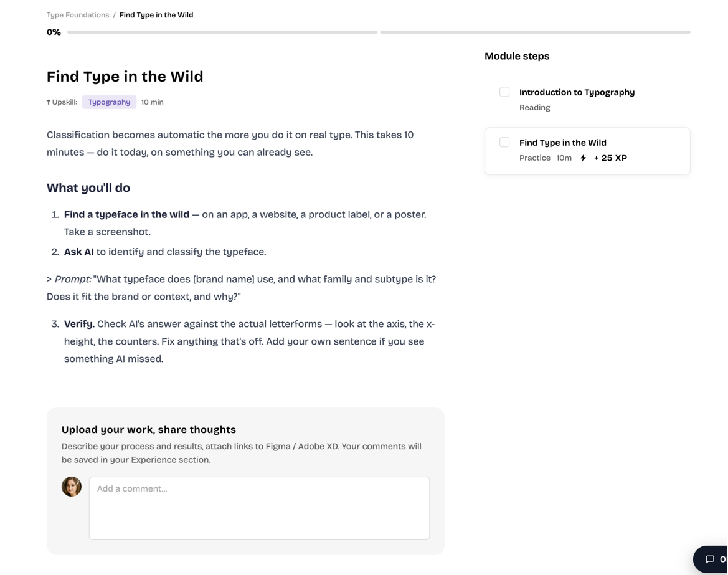Check the Find Type in the Wild checkbox

click(x=504, y=142)
